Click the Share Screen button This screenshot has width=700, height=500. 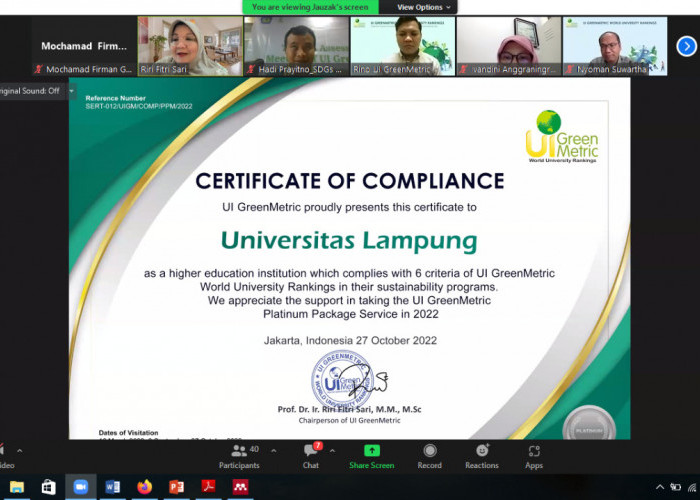pyautogui.click(x=371, y=457)
